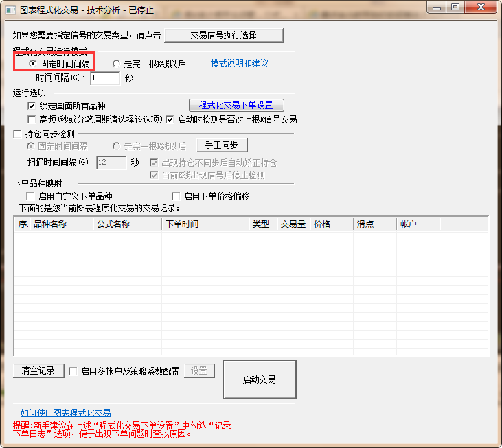Select the 固定时间间隔 run mode radio
502x448 pixels.
[x=32, y=64]
